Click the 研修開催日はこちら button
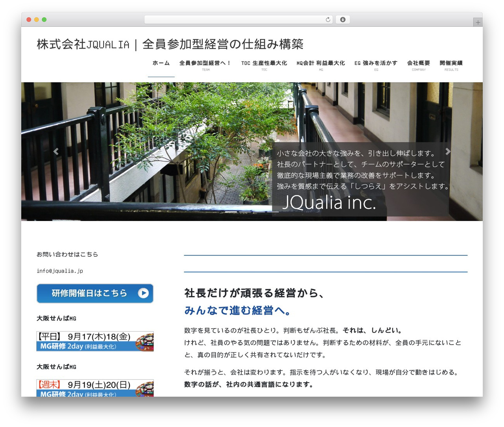Viewport: 504px width, 427px height. pyautogui.click(x=95, y=293)
